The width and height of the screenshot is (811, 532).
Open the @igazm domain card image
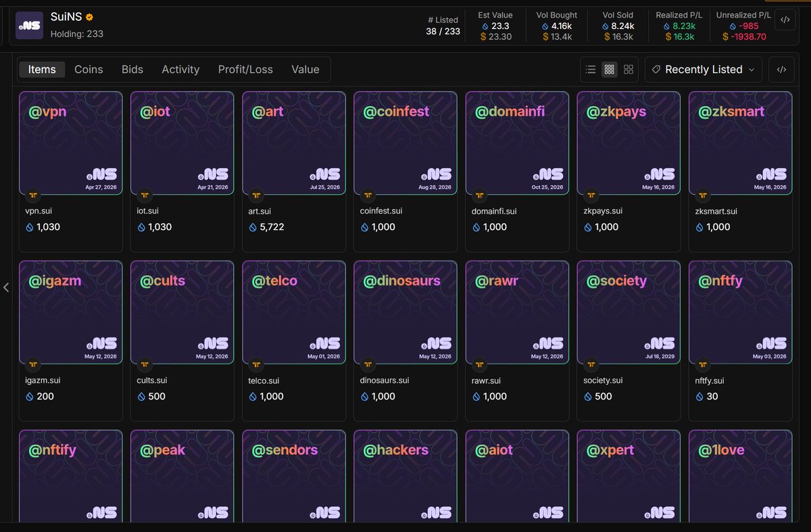point(71,312)
